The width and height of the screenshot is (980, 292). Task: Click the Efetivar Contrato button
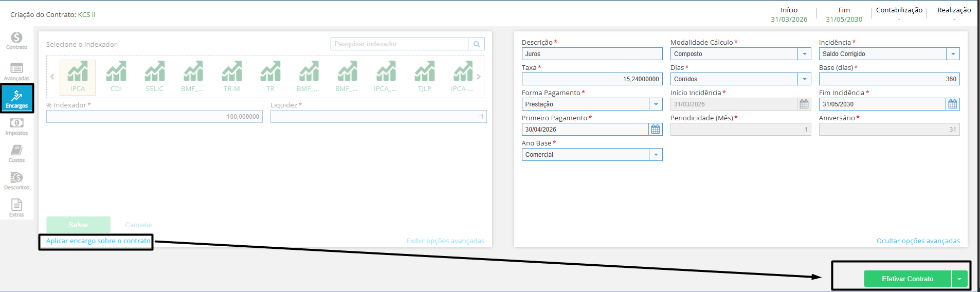(908, 279)
